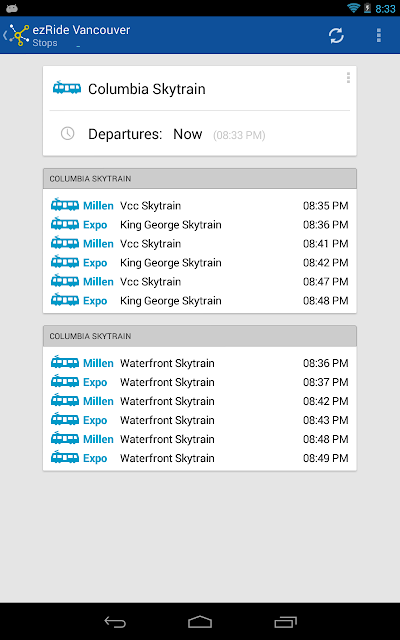Image resolution: width=400 pixels, height=640 pixels.
Task: Tap train icon for 08:41 PM Millen departure
Action: (65, 243)
